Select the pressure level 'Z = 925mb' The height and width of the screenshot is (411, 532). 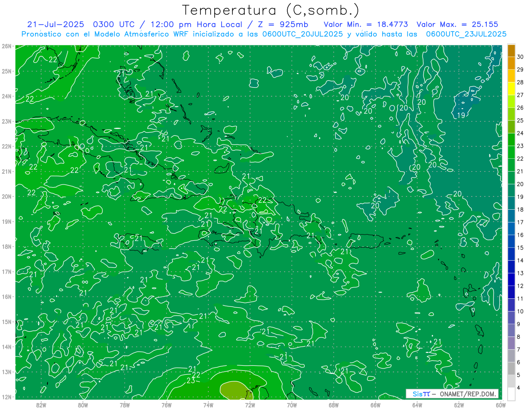click(x=282, y=24)
